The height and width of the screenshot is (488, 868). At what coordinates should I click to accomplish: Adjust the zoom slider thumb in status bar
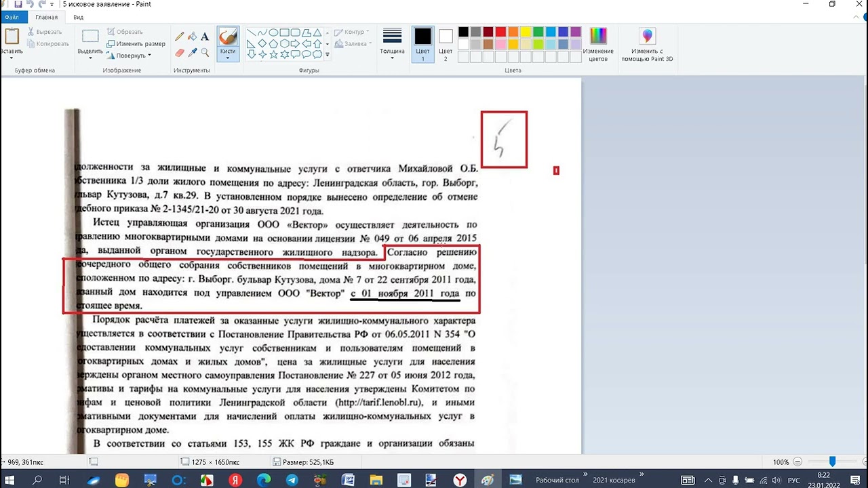tap(832, 462)
